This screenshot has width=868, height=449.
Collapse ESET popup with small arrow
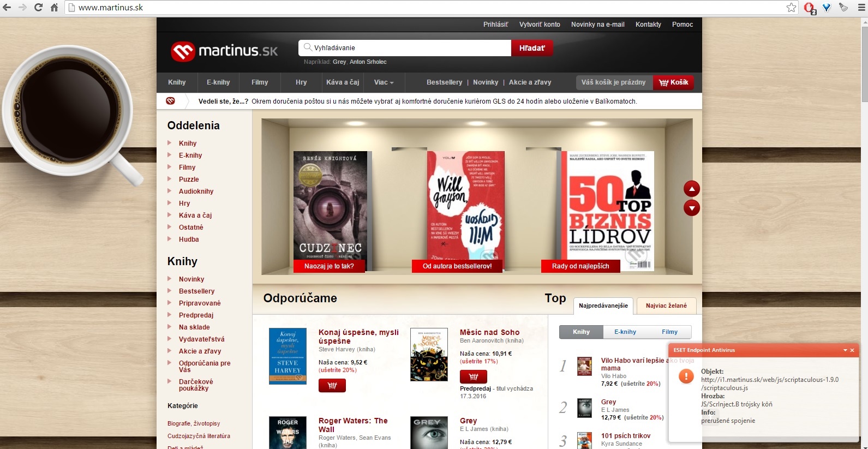[x=845, y=350]
